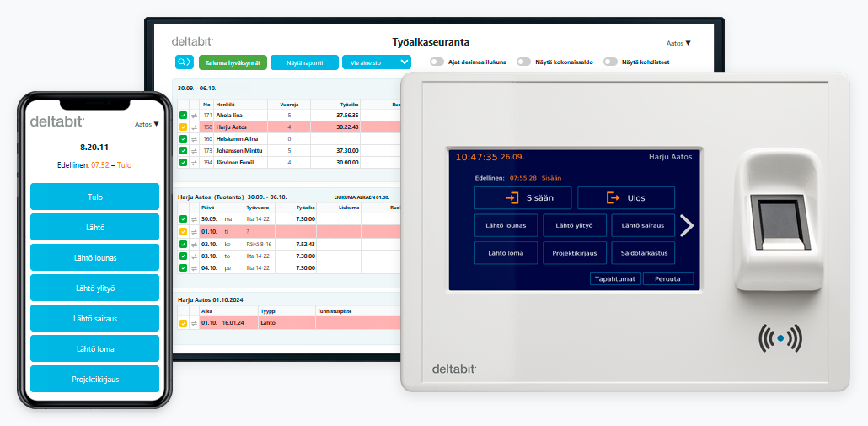Tap the Lähtö button on the phone
The height and width of the screenshot is (426, 868).
pos(94,227)
